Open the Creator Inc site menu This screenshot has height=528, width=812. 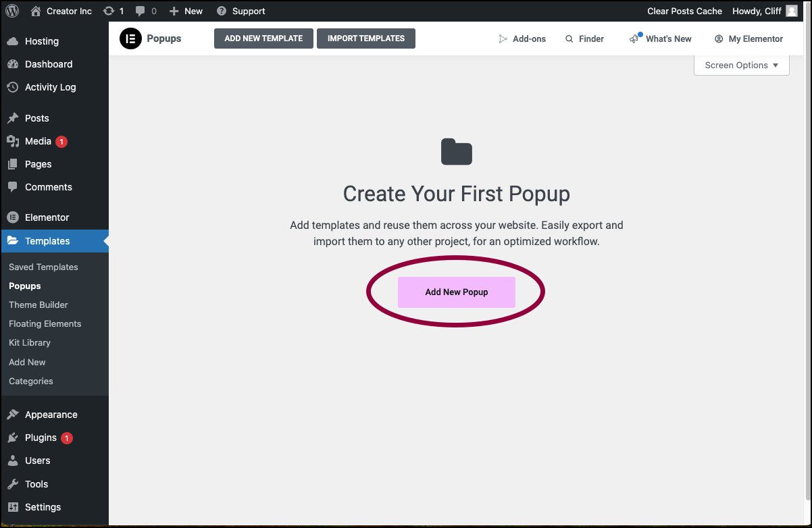(x=61, y=11)
